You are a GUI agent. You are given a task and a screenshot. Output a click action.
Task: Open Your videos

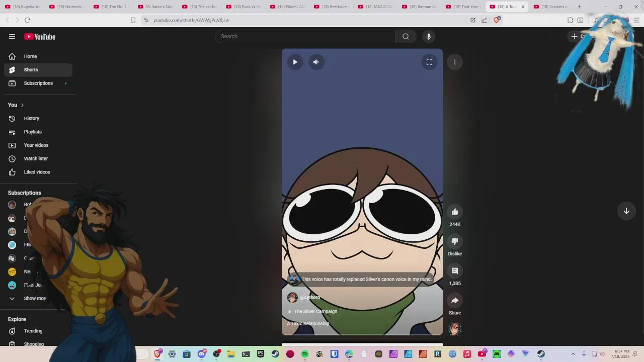coord(38,145)
